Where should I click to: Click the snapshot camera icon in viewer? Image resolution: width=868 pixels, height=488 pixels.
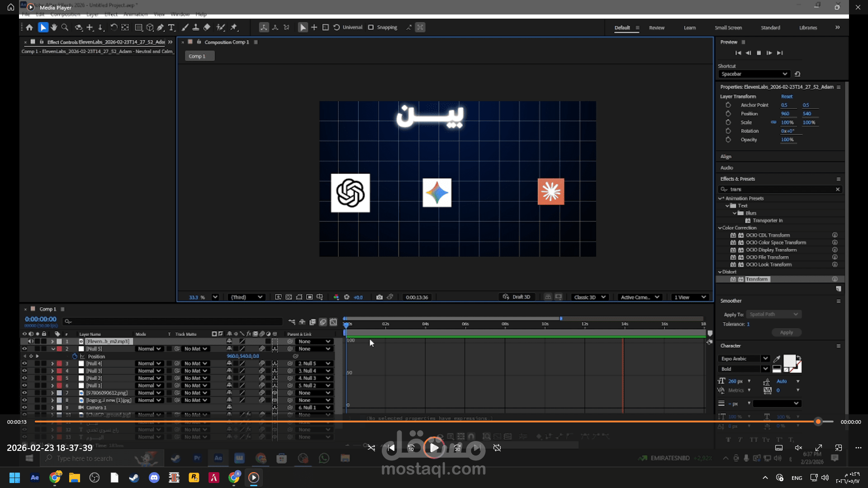[379, 297]
